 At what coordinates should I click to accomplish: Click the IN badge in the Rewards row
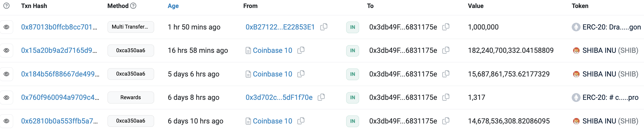click(x=352, y=97)
